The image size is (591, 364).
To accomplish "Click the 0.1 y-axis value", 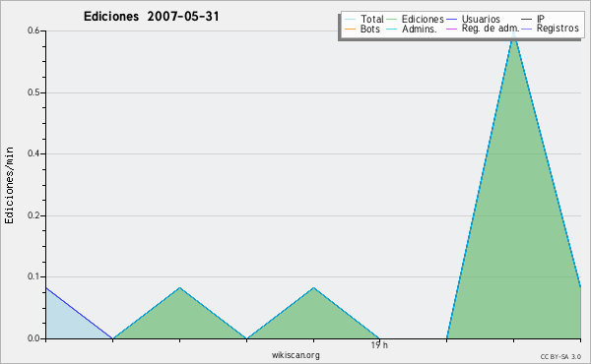I will tap(33, 276).
